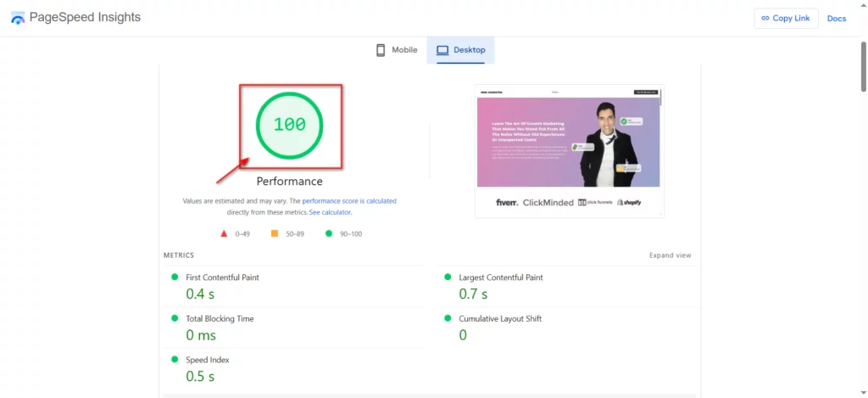This screenshot has height=398, width=868.
Task: Switch to the Mobile tab
Action: [x=397, y=50]
